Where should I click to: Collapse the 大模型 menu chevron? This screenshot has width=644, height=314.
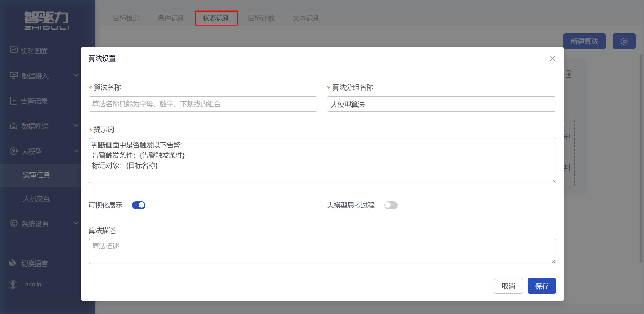coord(76,151)
